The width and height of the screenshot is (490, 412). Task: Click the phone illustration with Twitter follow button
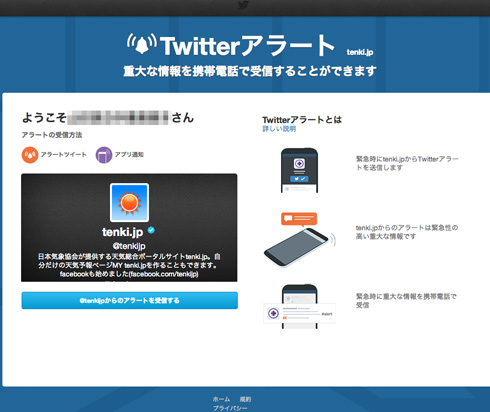pos(299,170)
